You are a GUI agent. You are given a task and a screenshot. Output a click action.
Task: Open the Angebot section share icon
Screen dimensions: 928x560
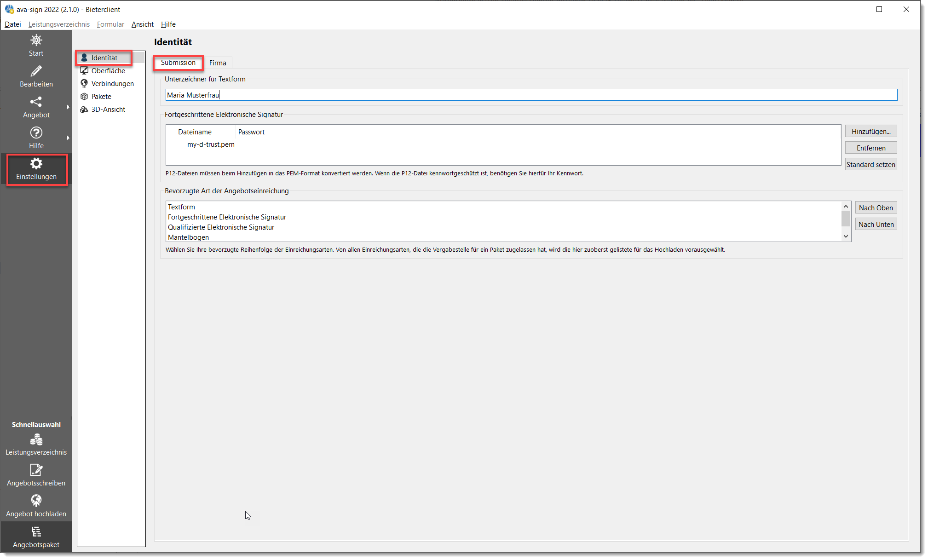click(x=36, y=107)
